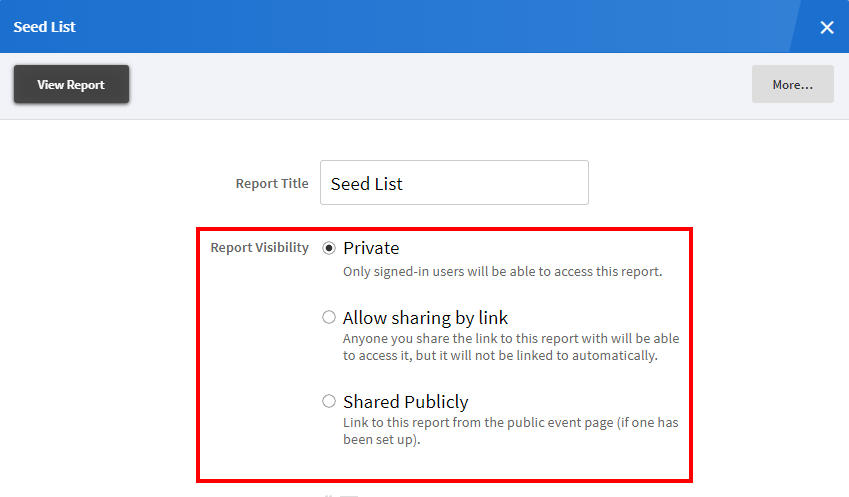Click the Seed List header title

(x=45, y=27)
